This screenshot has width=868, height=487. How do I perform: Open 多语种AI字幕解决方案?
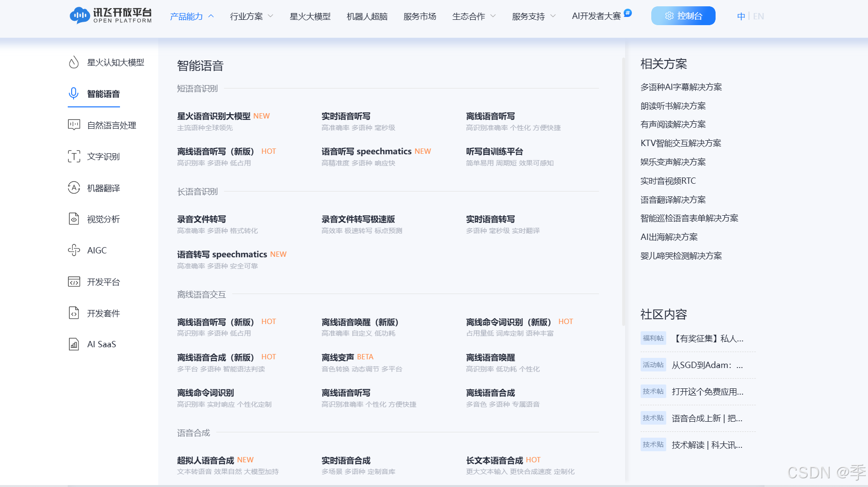(681, 87)
